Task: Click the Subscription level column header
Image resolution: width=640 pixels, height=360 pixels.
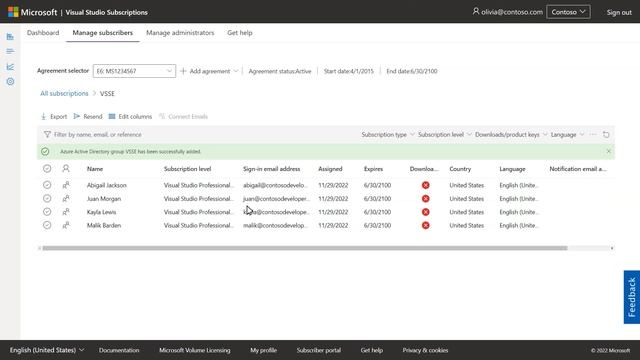Action: (x=187, y=169)
